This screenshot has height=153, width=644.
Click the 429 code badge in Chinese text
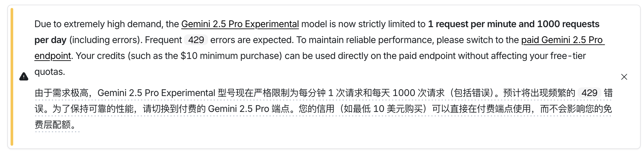[x=589, y=93]
